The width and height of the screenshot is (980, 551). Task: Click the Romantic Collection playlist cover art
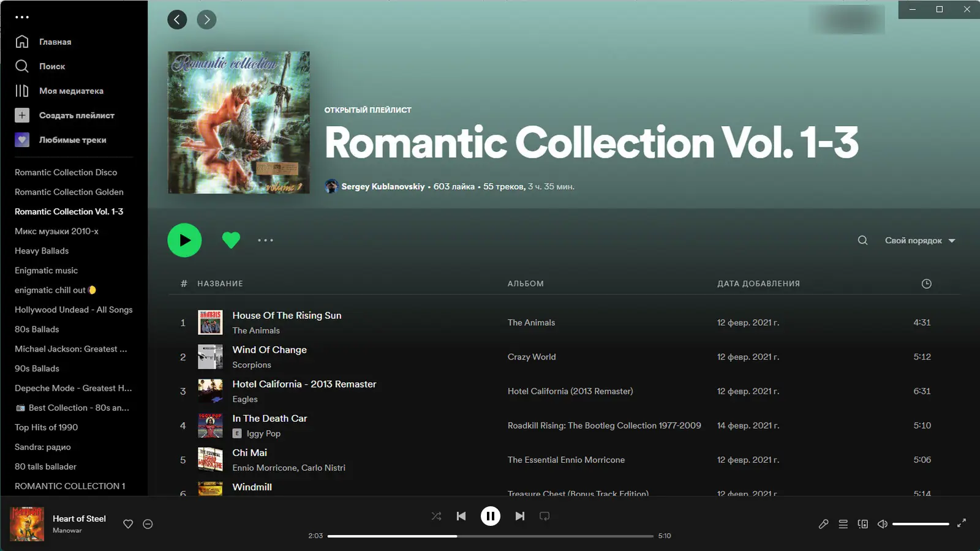click(x=239, y=122)
